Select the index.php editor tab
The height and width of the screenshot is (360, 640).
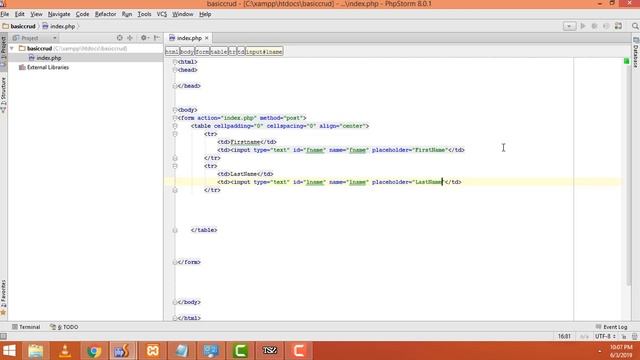(189, 38)
